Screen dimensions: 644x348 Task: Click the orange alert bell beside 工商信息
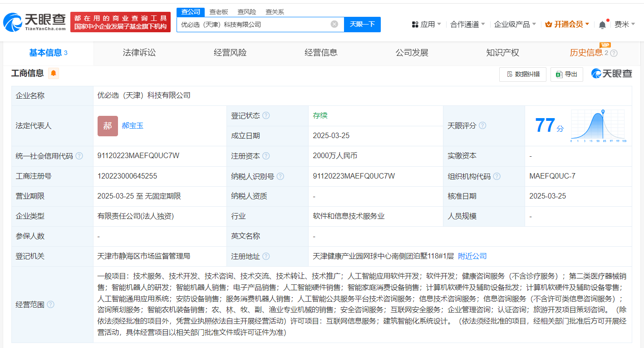point(53,73)
